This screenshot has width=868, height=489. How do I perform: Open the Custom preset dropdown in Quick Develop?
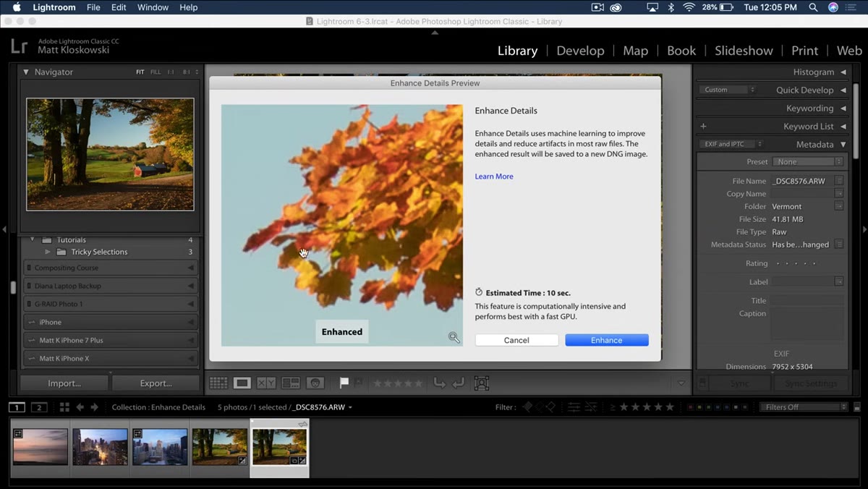727,90
